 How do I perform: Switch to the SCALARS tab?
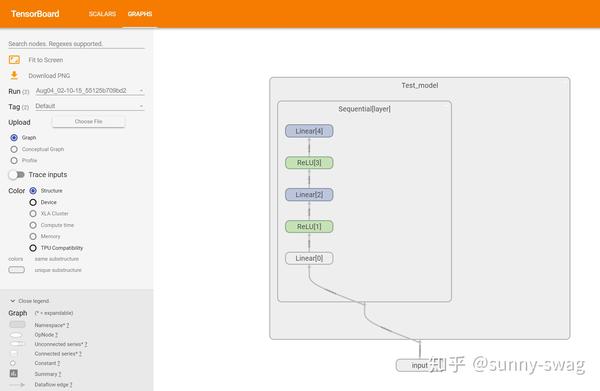tap(102, 14)
